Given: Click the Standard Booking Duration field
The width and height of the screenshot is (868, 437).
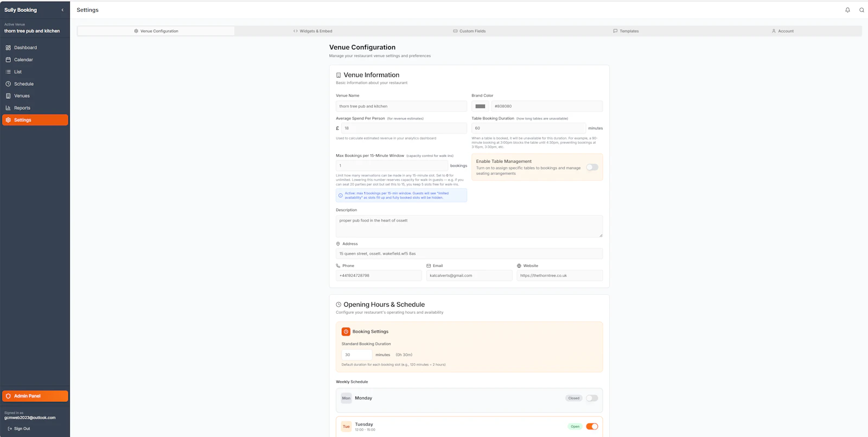Looking at the screenshot, I should click(x=357, y=354).
